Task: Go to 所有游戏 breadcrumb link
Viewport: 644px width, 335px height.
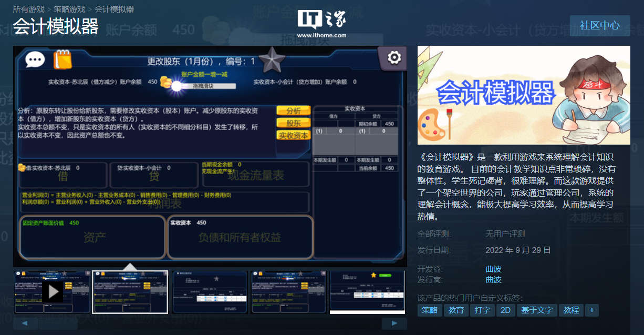Action: click(x=28, y=9)
